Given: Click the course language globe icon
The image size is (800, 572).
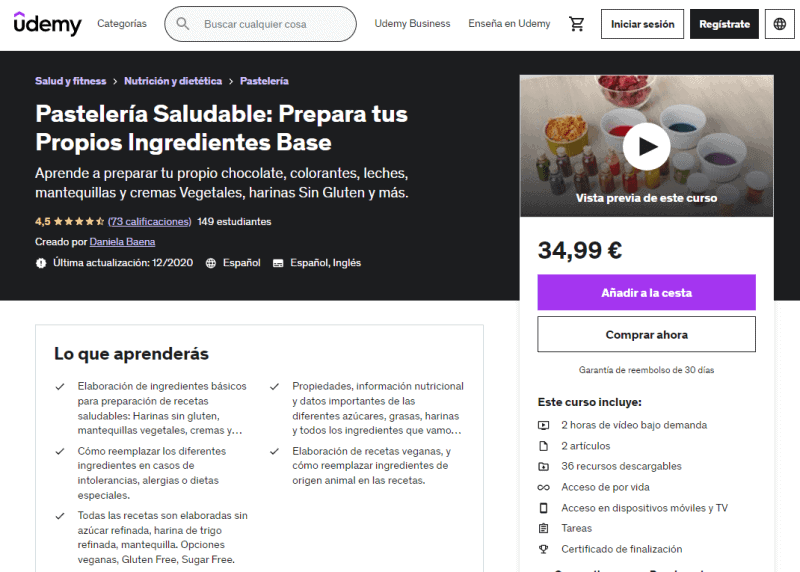Looking at the screenshot, I should coord(211,263).
